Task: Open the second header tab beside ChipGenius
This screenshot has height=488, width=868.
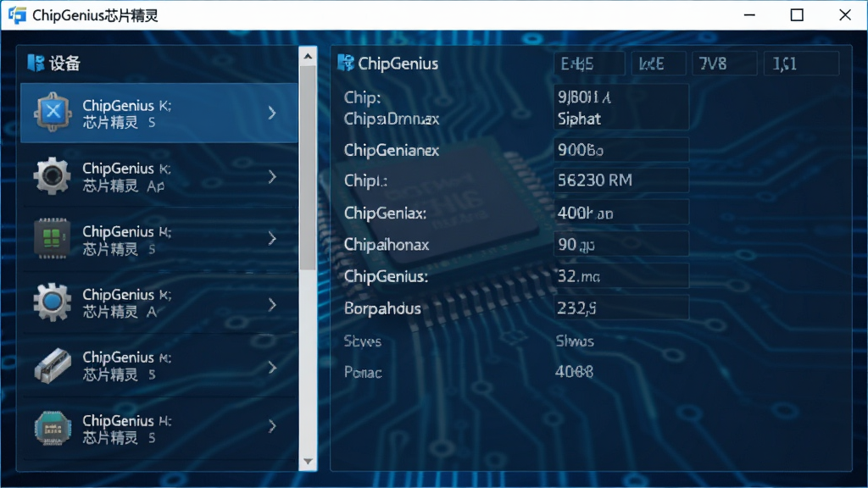Action: pos(659,64)
